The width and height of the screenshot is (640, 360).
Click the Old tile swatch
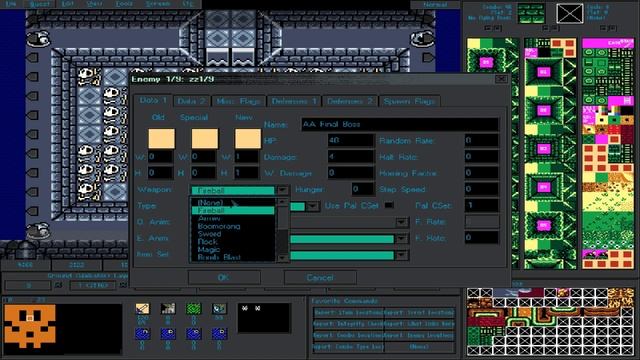coord(162,138)
